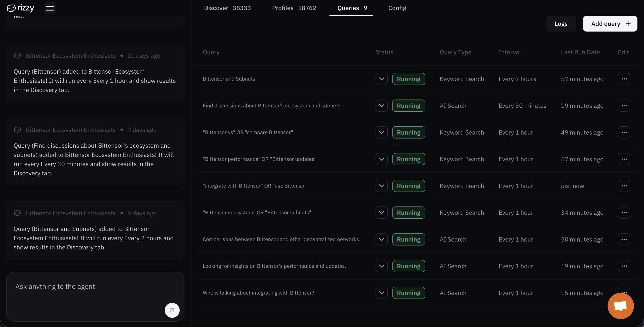644x327 pixels.
Task: Open the Logs button
Action: pyautogui.click(x=561, y=24)
